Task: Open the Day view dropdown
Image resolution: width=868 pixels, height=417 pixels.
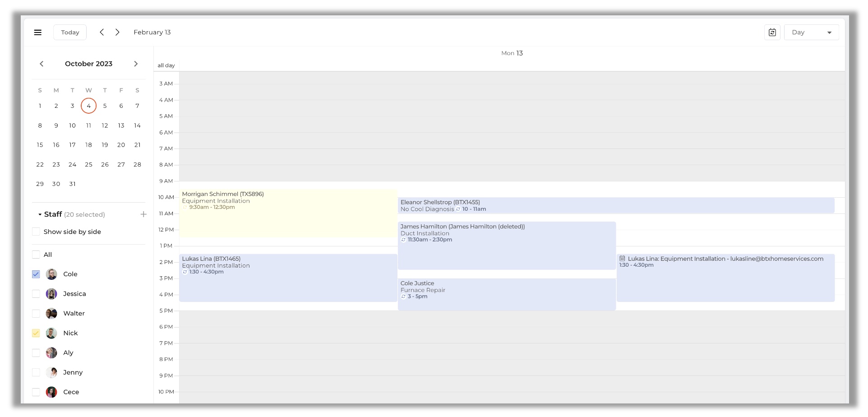Action: (811, 32)
